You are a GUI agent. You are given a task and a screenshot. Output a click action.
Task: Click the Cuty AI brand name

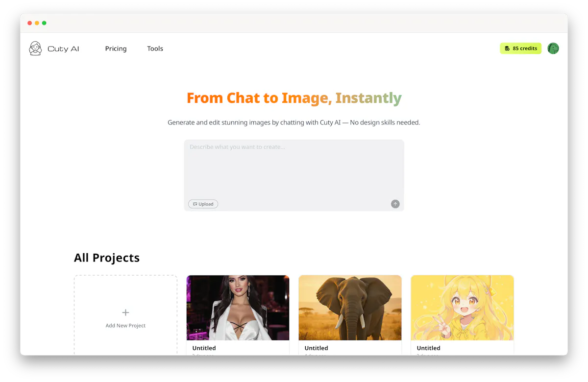[x=63, y=49]
